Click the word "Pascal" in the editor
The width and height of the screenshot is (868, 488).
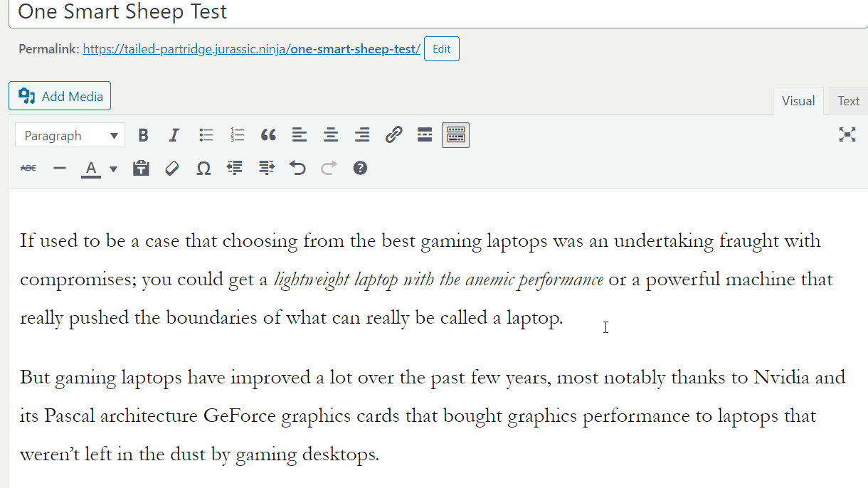68,415
